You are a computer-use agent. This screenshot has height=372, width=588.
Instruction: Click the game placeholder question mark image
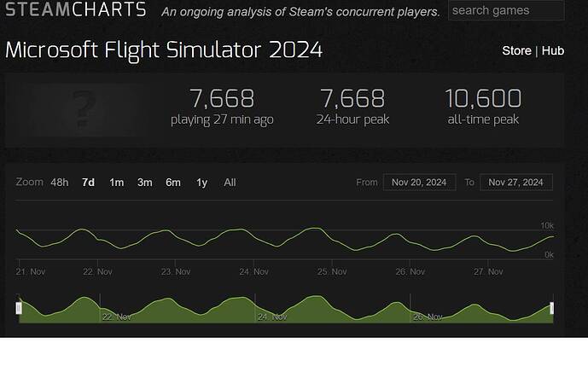84,109
